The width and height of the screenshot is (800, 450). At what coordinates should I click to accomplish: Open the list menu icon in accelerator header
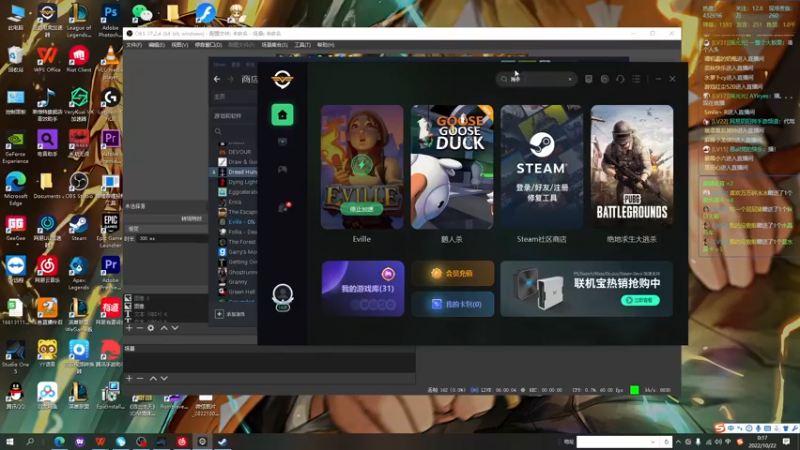(636, 79)
